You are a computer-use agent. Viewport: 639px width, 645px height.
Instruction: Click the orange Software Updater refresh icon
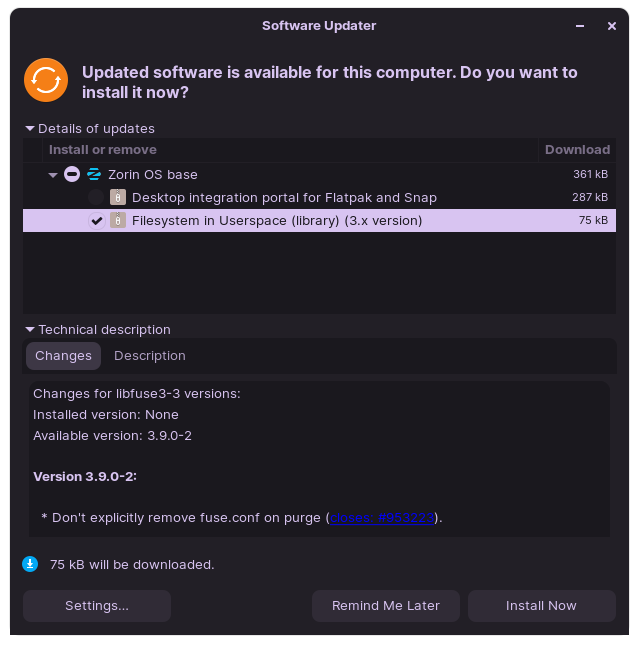point(46,80)
